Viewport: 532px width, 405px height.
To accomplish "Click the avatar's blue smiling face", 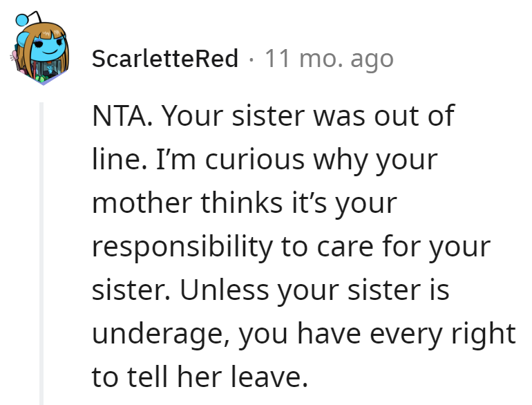I will tap(48, 48).
